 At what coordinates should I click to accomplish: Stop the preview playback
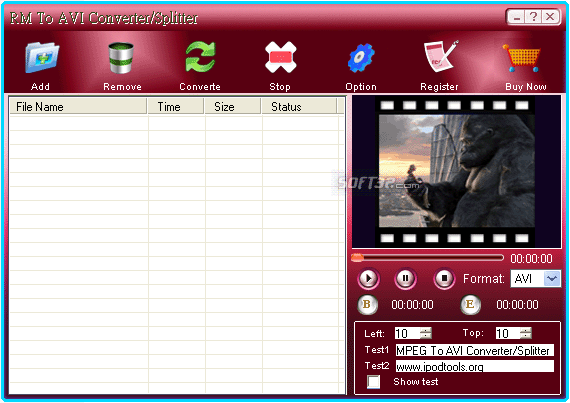coord(444,279)
